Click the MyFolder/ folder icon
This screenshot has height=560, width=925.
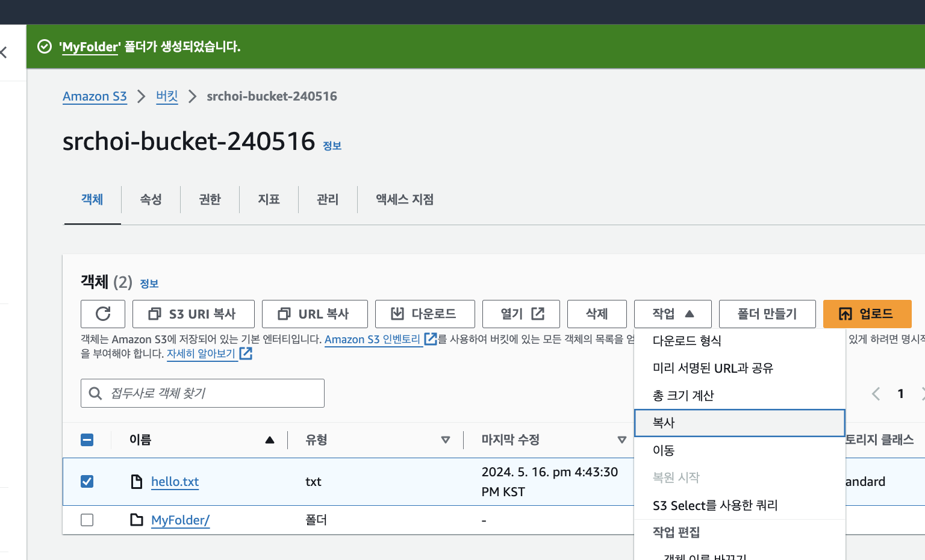coord(137,520)
